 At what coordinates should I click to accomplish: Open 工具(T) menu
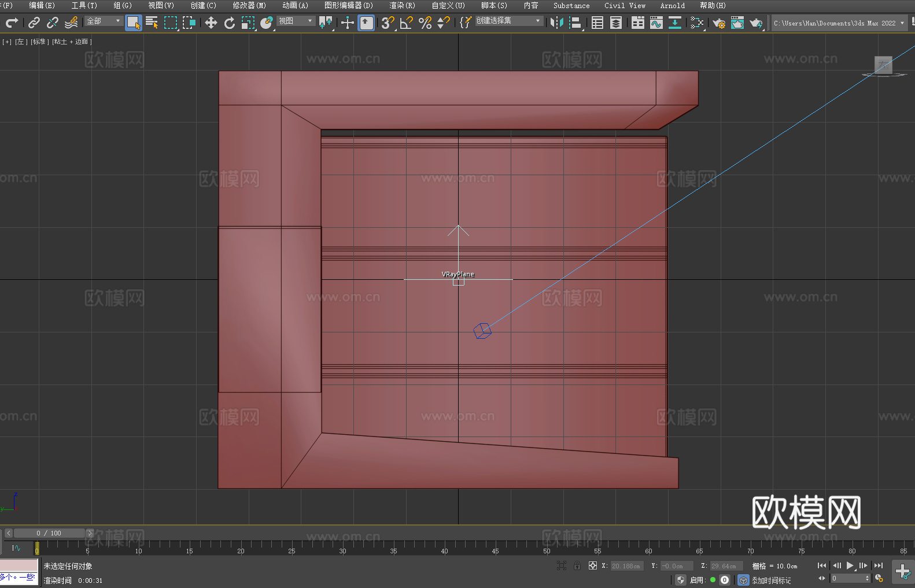(x=84, y=5)
